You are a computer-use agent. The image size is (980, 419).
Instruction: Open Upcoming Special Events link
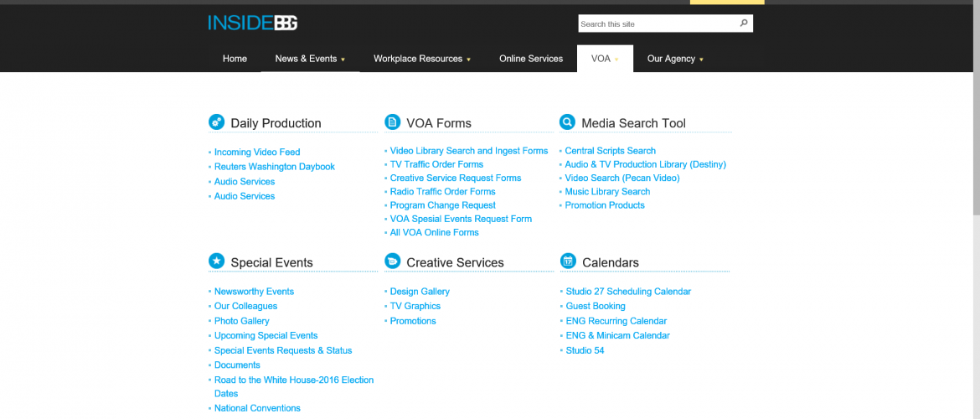coord(266,335)
